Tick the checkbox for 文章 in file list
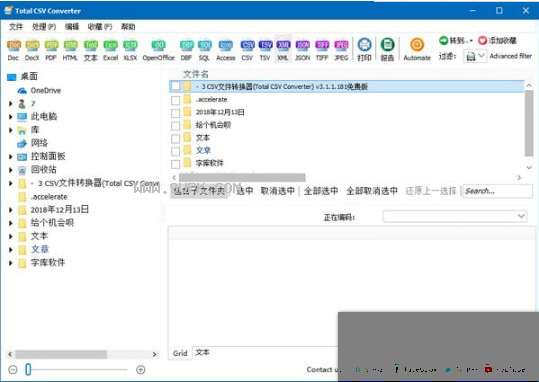This screenshot has width=539, height=382. pyautogui.click(x=175, y=151)
